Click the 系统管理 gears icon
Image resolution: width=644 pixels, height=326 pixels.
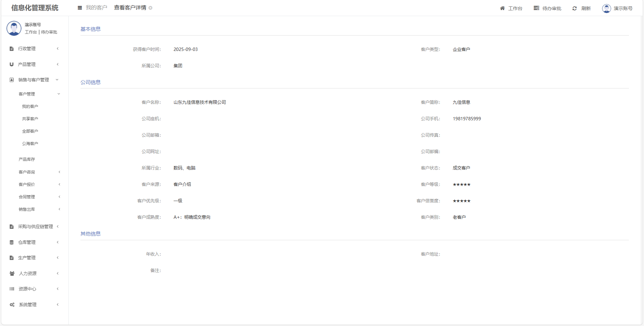[x=12, y=305]
